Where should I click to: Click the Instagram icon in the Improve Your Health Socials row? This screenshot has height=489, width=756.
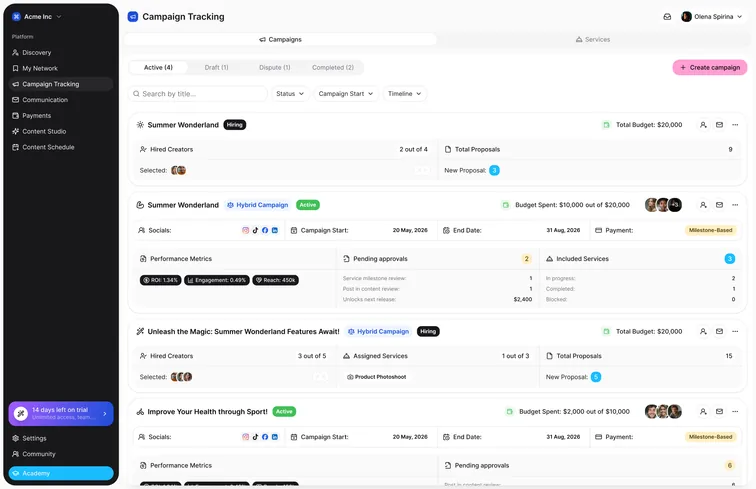click(x=245, y=437)
